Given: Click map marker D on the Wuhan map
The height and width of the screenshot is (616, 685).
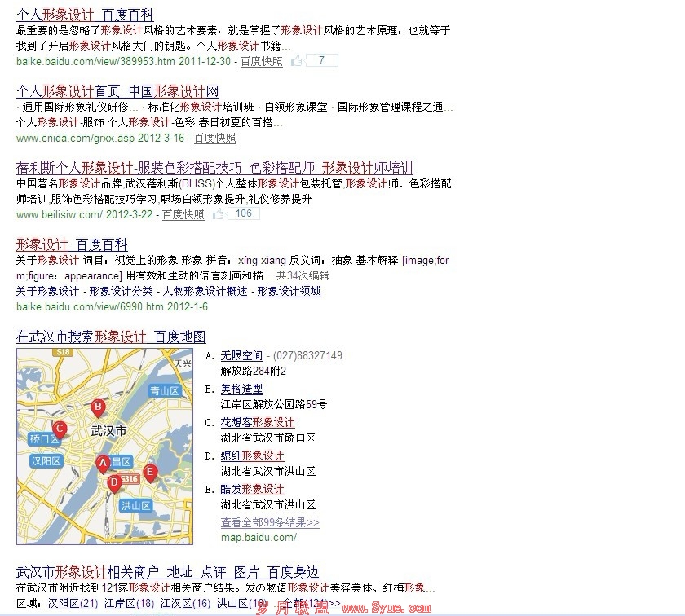Looking at the screenshot, I should [x=114, y=483].
